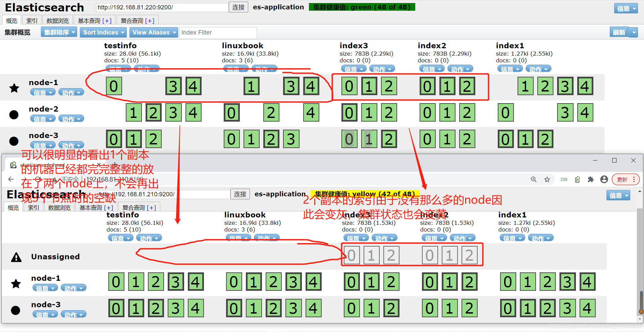This screenshot has height=332, width=644.
Task: Open index1 动作 dropdown in top cluster
Action: coord(538,69)
